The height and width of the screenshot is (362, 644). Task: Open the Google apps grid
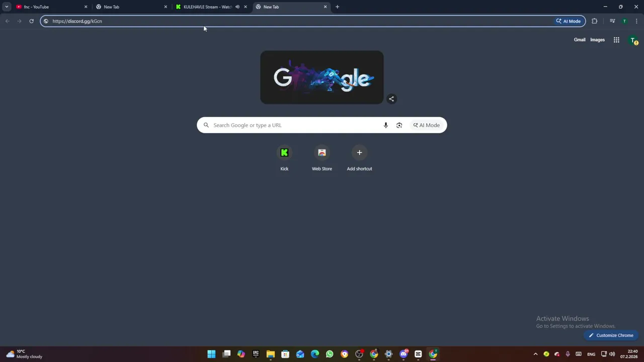616,40
